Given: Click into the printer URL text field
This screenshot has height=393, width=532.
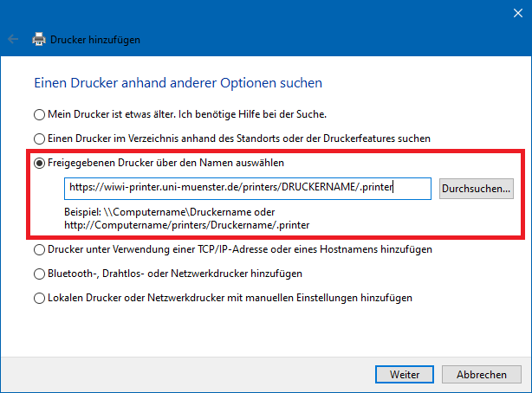Looking at the screenshot, I should (x=248, y=189).
